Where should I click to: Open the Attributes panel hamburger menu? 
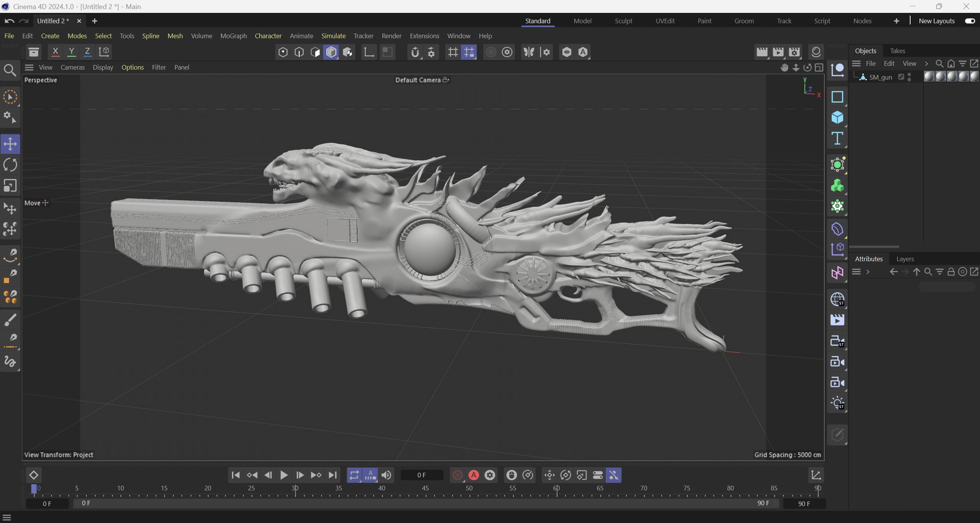tap(856, 272)
